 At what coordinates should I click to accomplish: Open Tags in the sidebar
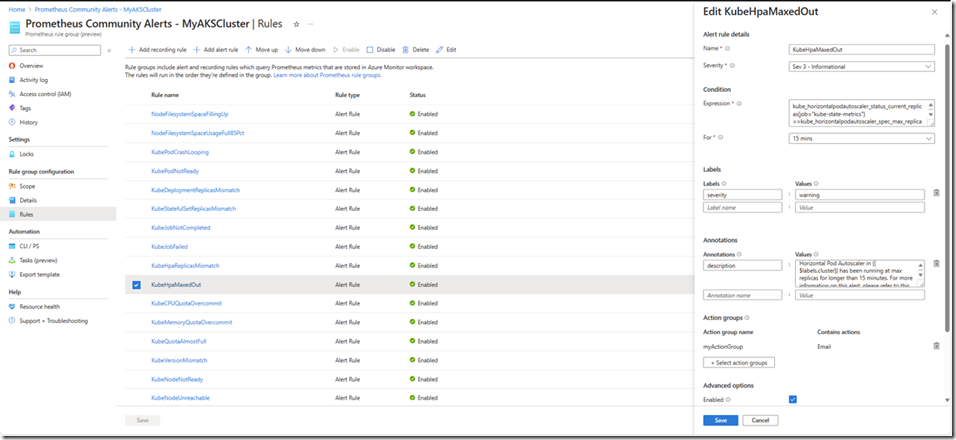tap(25, 108)
